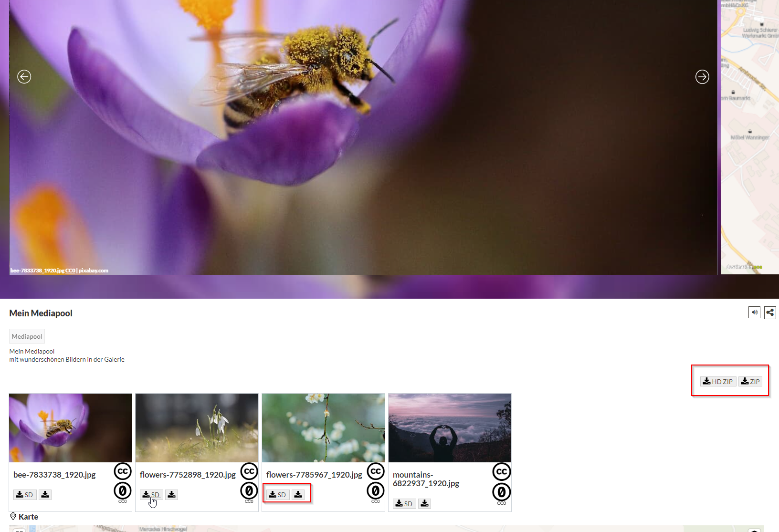Download full-size mountains-6822937_1920.jpg
779x532 pixels.
tap(425, 504)
